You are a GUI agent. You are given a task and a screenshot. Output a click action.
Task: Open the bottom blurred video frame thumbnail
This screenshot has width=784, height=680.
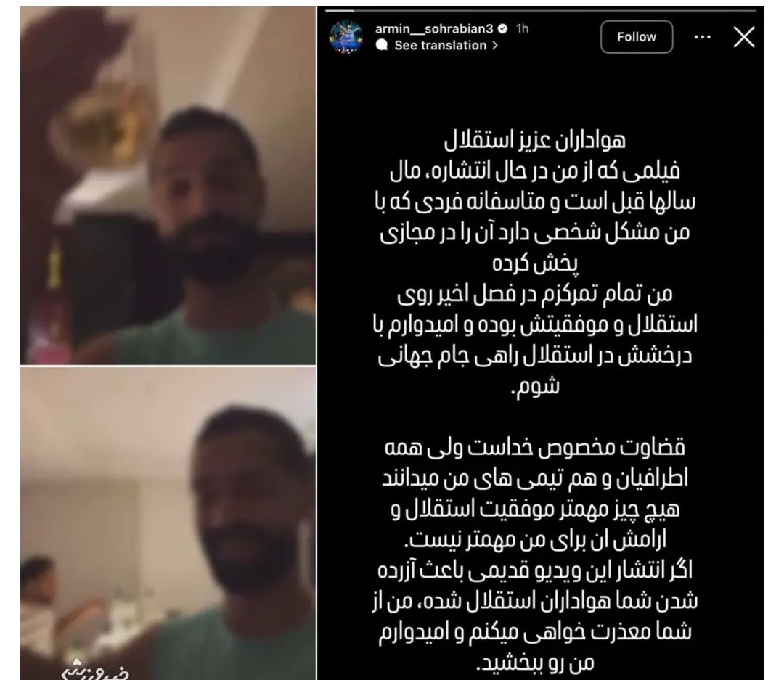click(168, 523)
